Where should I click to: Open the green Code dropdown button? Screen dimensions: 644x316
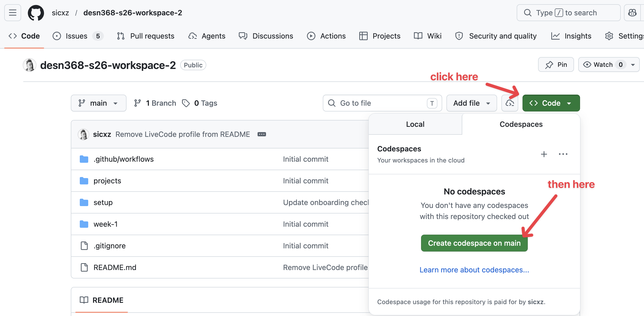coord(551,103)
